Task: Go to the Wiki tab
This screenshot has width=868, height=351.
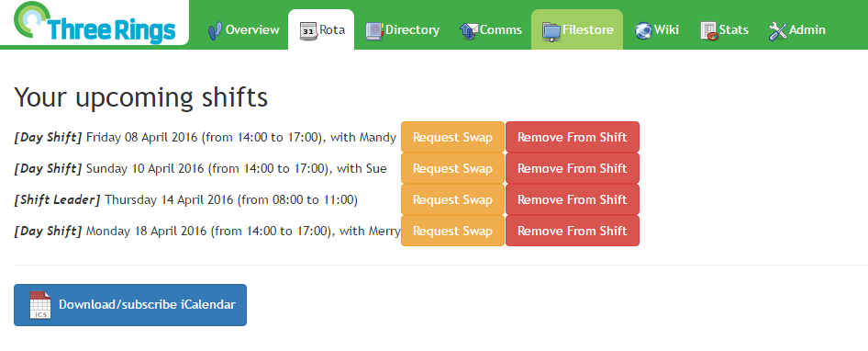Action: [657, 29]
